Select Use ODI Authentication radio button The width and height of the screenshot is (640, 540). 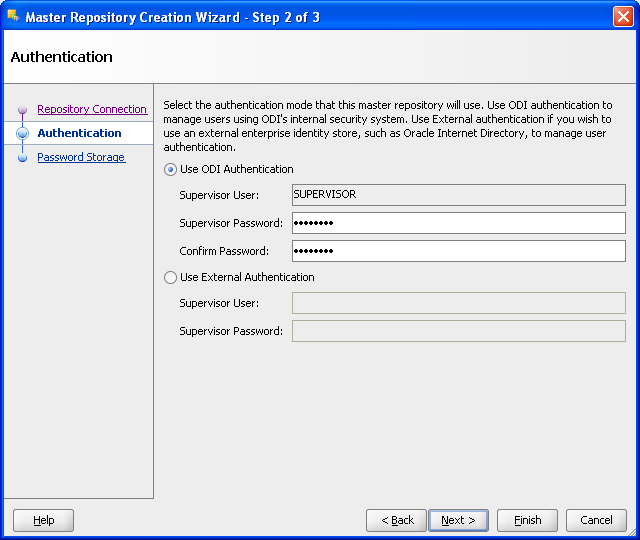[170, 169]
